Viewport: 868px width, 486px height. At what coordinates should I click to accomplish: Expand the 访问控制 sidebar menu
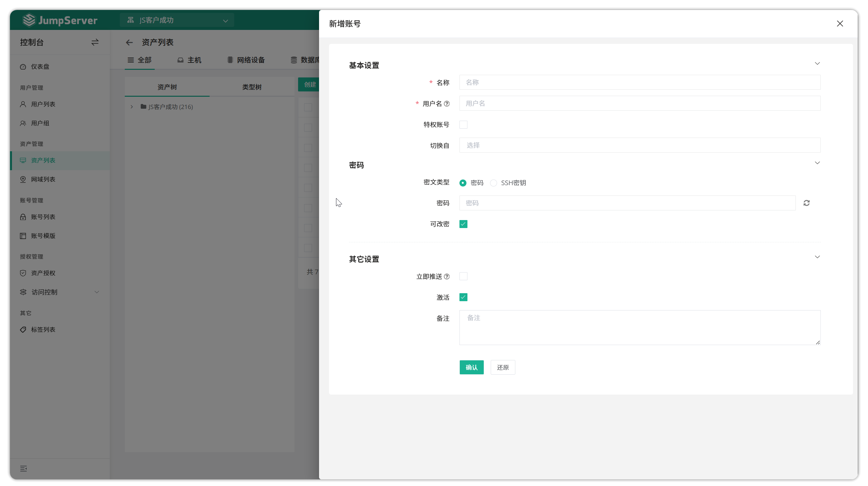point(60,292)
